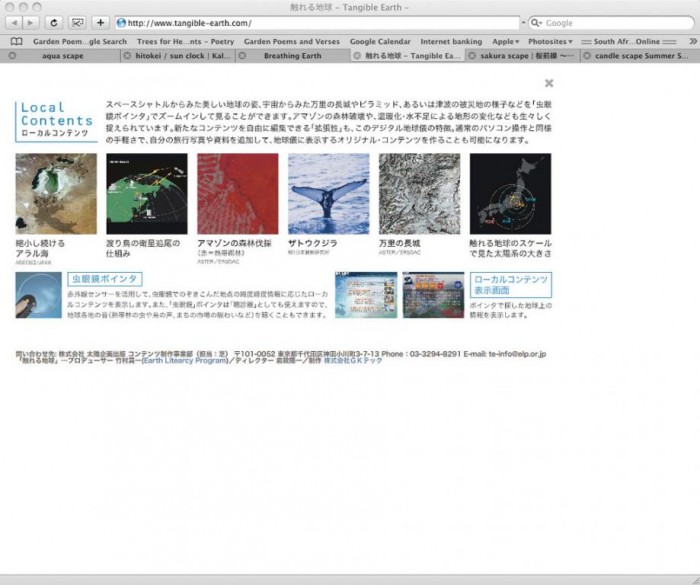Switch to the aqua scape tab
Screen dimensions: 700x585
click(x=60, y=56)
